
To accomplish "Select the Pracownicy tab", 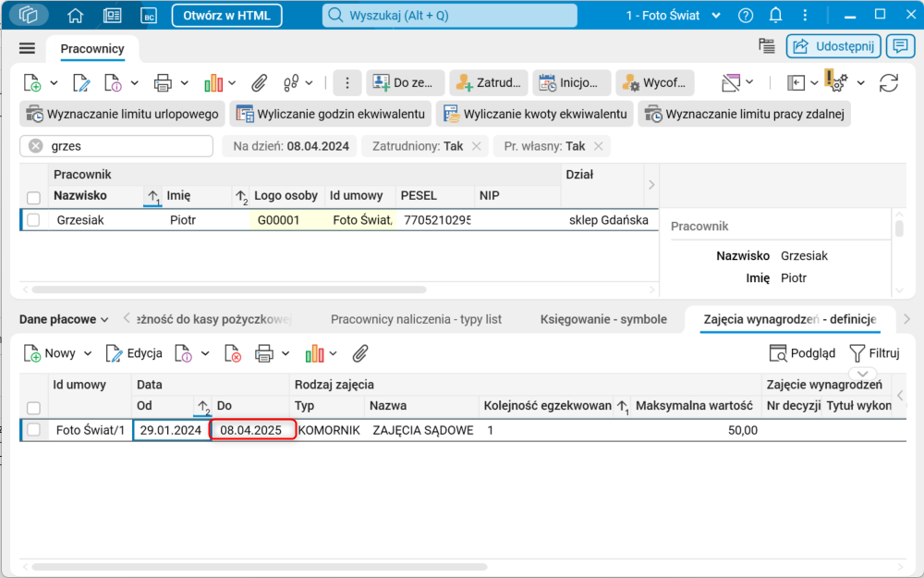I will [x=92, y=49].
